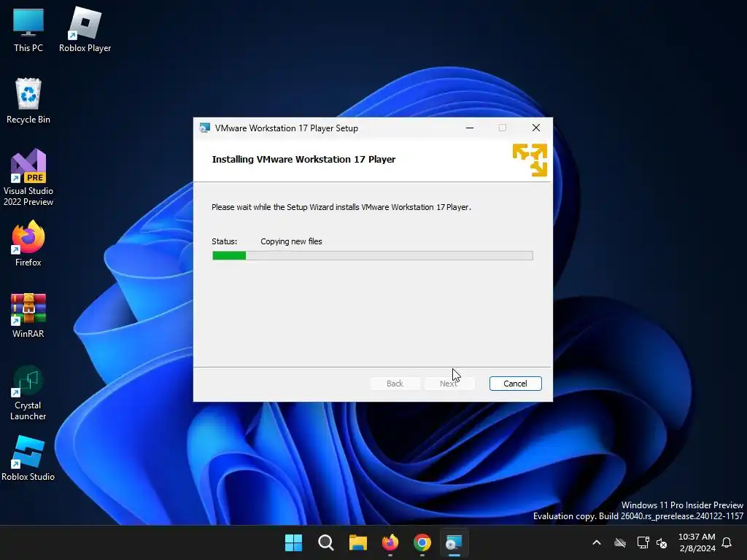
Task: Click the yellow VMware logo in the setup header
Action: coord(530,160)
